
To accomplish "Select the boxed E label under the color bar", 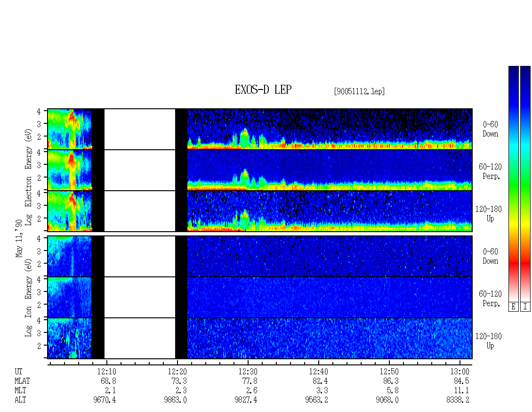I will [513, 307].
